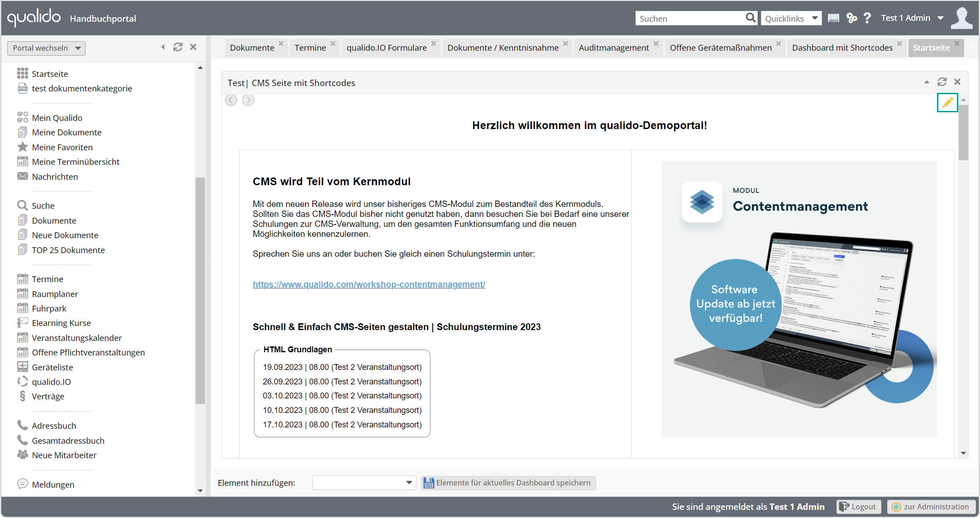Switch to Dashboard mit Shortcodes tab
Viewport: 980px width, 518px height.
point(842,48)
